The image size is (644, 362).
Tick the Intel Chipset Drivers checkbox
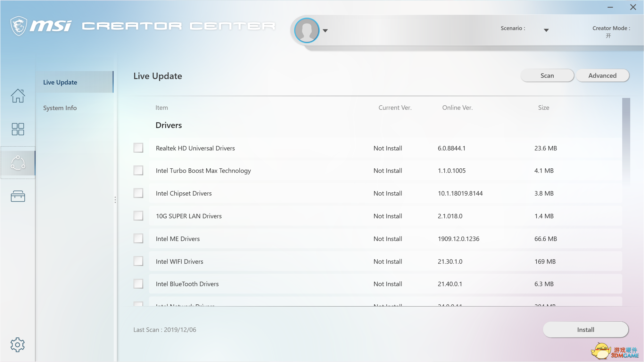point(138,193)
